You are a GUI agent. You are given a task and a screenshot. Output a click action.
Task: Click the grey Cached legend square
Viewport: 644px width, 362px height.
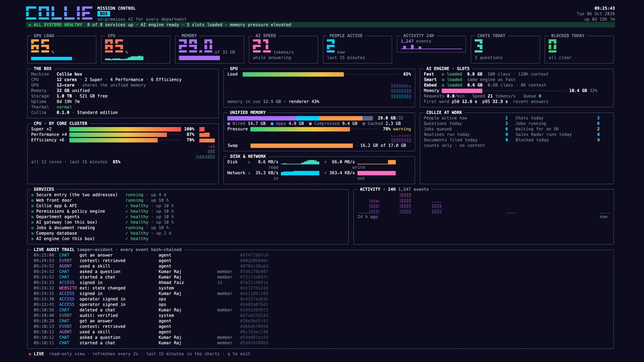point(364,124)
